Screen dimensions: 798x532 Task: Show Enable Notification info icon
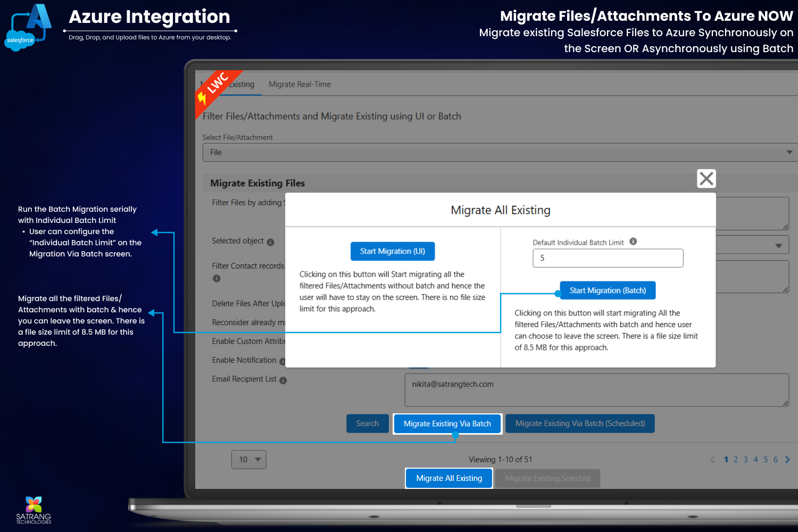coord(282,361)
